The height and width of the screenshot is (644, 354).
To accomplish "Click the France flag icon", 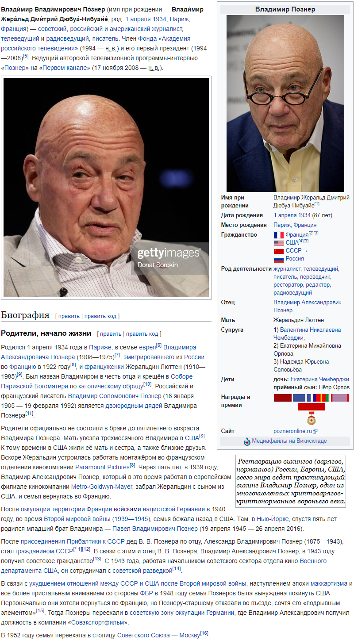I will [x=278, y=234].
